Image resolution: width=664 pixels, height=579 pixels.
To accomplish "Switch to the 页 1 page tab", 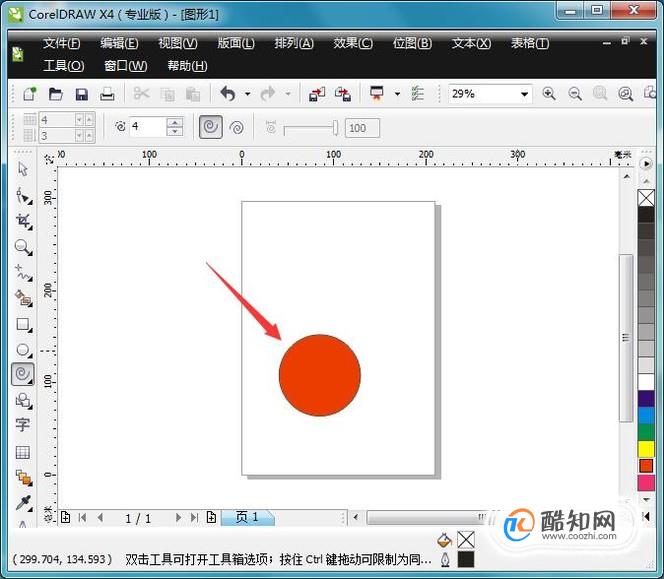I will pos(247,517).
